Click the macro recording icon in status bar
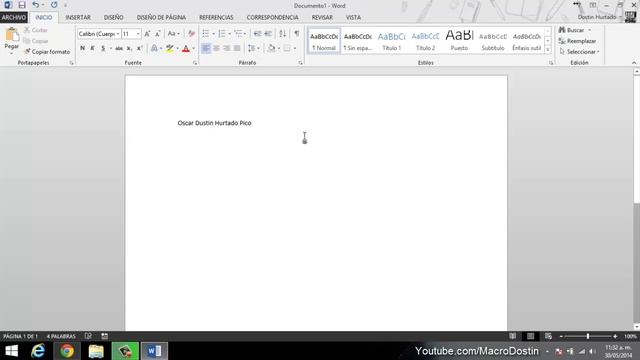 (104, 336)
